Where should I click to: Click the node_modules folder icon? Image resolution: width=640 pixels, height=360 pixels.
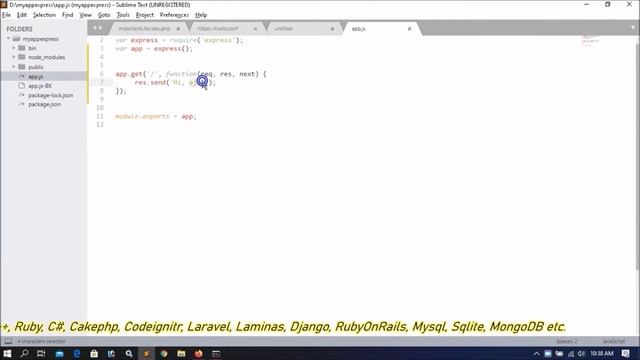coord(22,57)
